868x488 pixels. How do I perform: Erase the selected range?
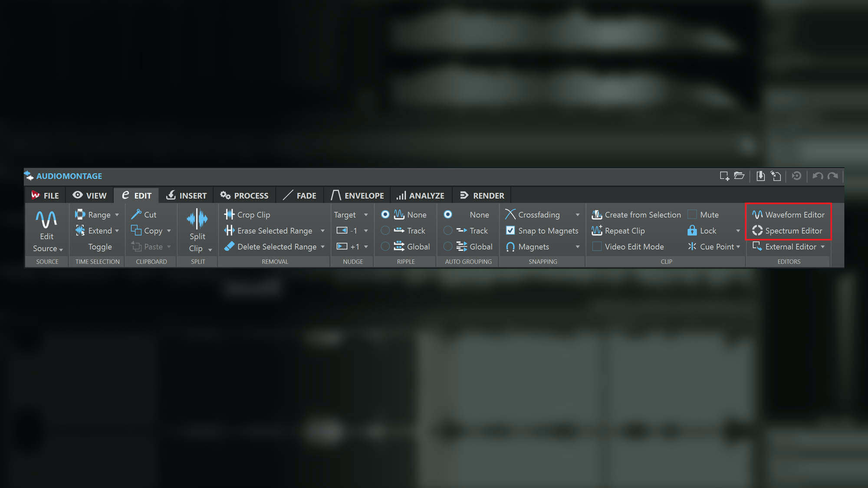pos(268,230)
